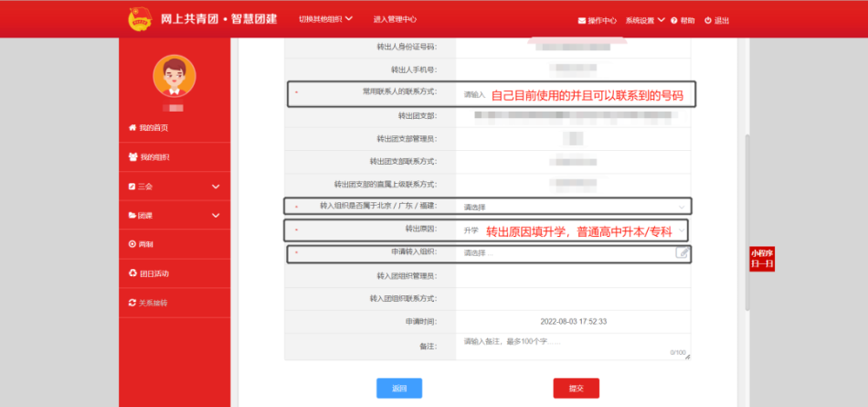Click the edit icon in 申请转入组织 field
Image resolution: width=868 pixels, height=407 pixels.
[x=682, y=253]
